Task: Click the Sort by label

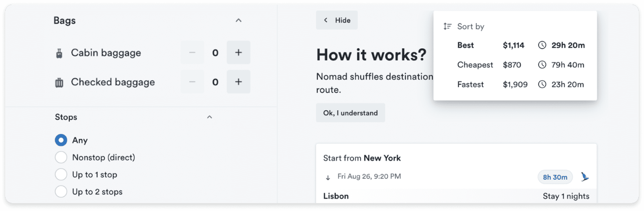Action: coord(471,27)
